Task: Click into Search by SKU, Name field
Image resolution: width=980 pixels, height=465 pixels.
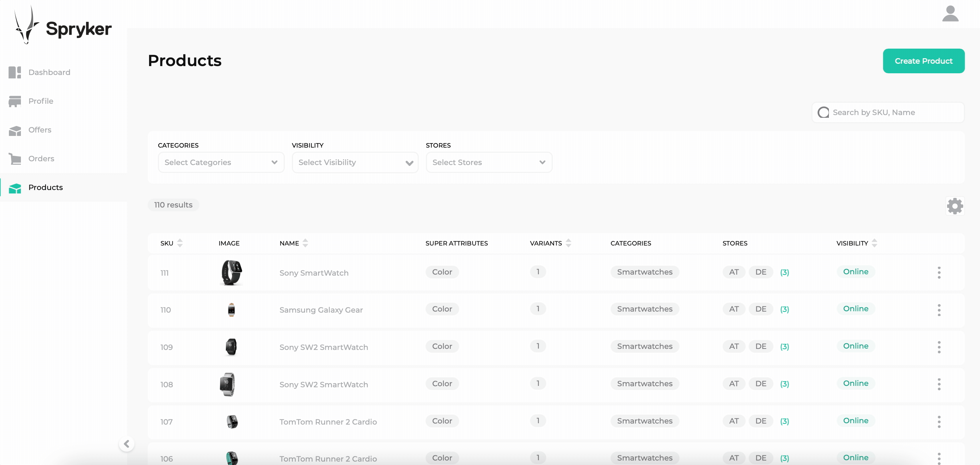Action: point(888,112)
